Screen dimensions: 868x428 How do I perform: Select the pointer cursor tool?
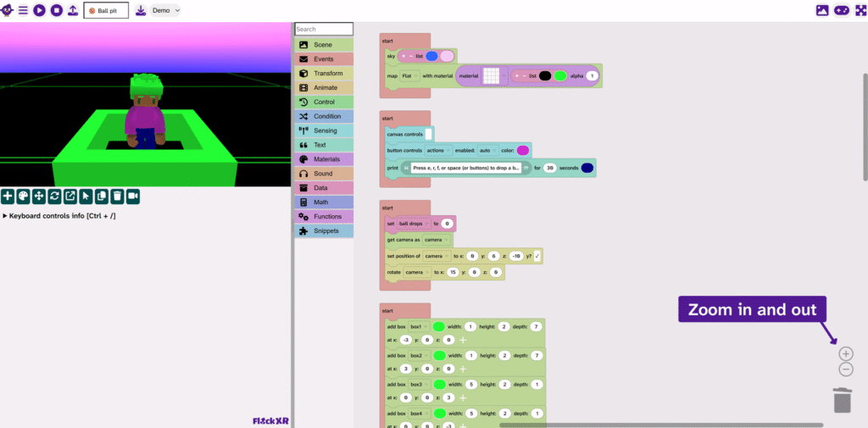pyautogui.click(x=86, y=196)
